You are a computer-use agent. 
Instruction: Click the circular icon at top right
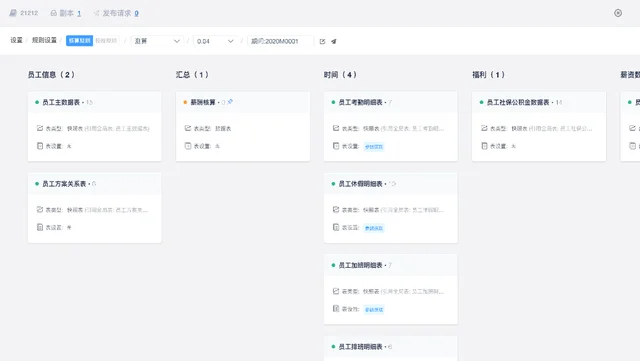coord(618,13)
